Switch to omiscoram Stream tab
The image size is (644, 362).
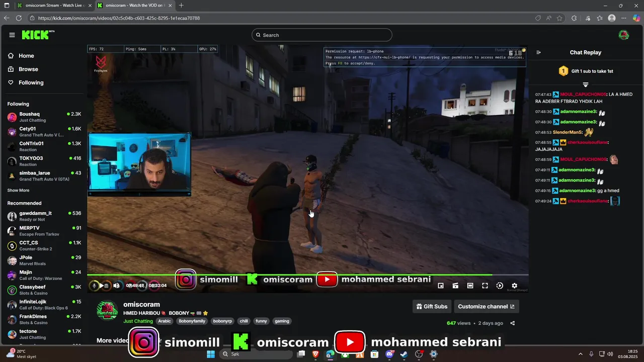click(x=54, y=6)
